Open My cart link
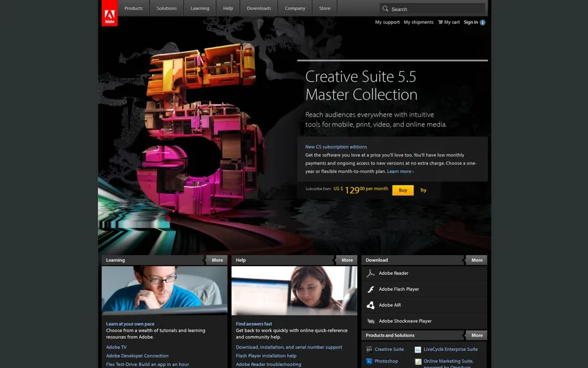The height and width of the screenshot is (368, 588). (452, 22)
